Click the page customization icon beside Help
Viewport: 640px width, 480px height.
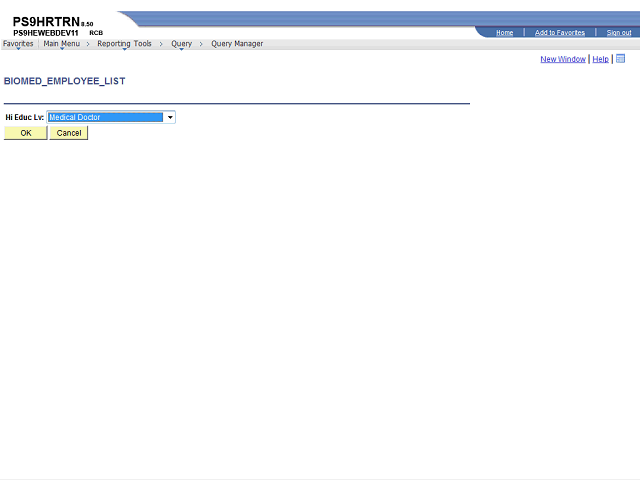click(x=620, y=59)
